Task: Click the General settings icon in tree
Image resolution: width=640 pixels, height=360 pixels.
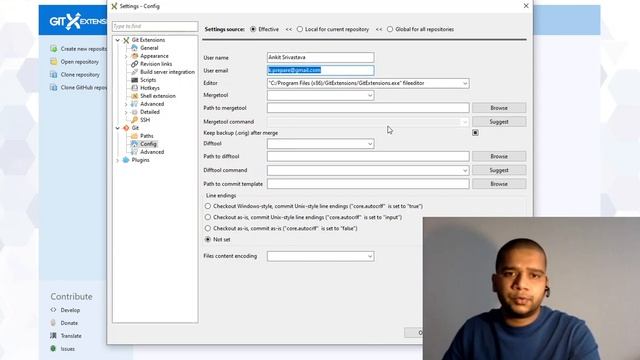Action: (x=134, y=48)
